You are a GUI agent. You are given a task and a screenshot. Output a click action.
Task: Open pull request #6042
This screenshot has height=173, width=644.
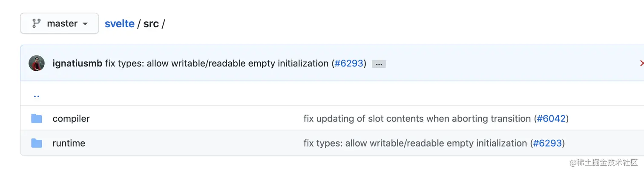coord(551,118)
